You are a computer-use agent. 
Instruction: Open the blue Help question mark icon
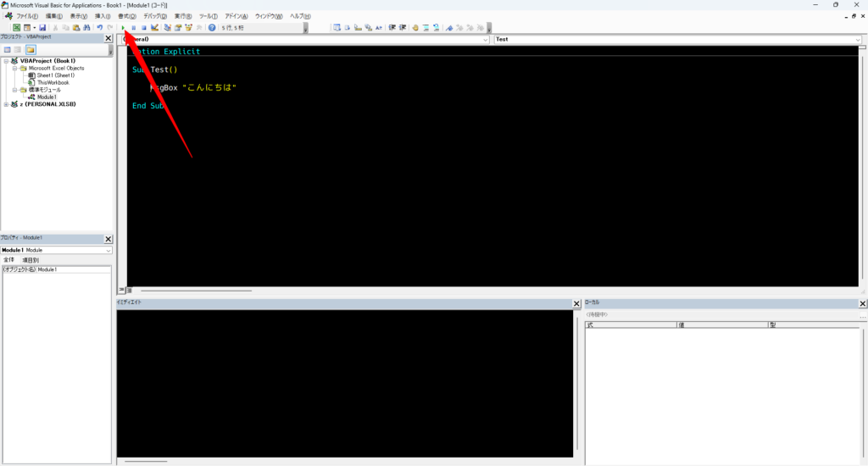pos(212,28)
